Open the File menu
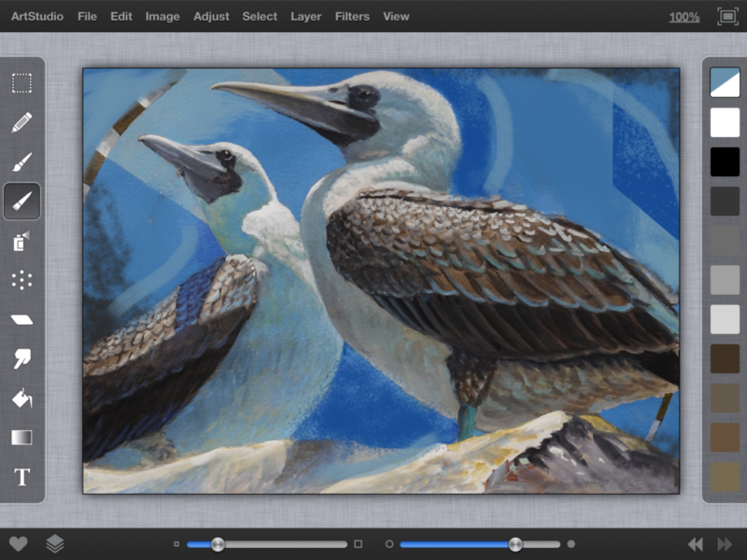 pyautogui.click(x=87, y=17)
